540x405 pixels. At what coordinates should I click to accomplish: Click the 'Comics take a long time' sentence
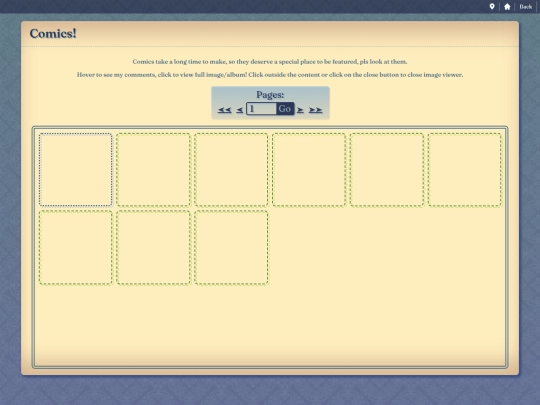click(x=270, y=62)
